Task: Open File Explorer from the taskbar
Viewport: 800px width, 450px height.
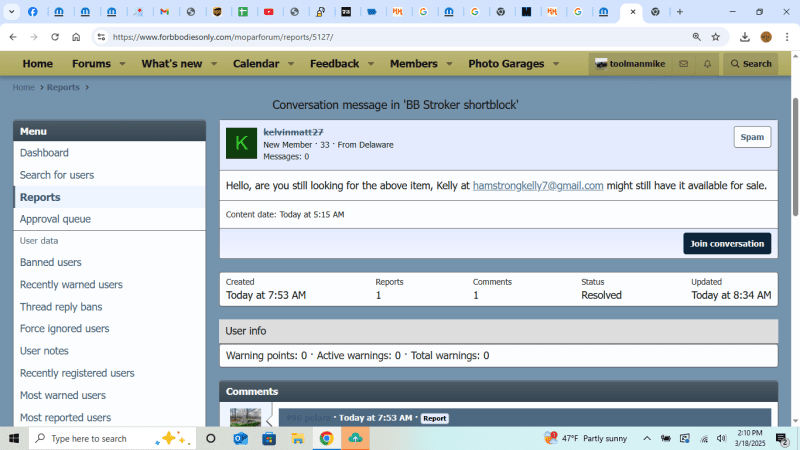Action: point(297,438)
